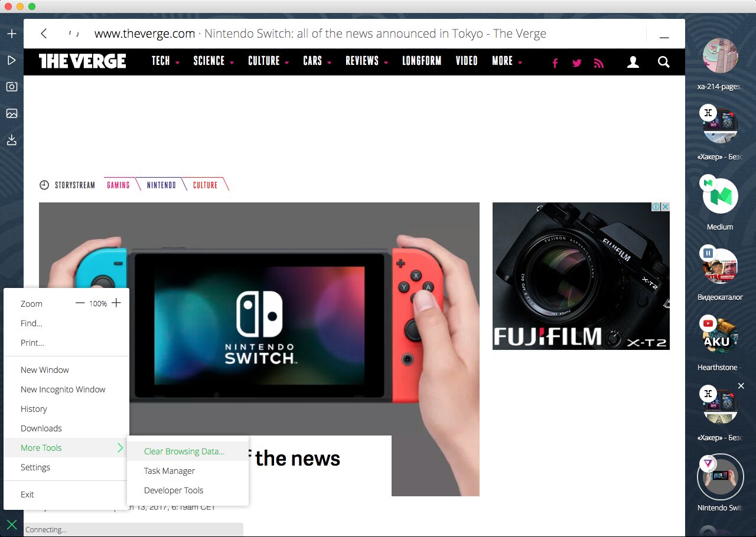
Task: Open the user account icon
Action: (x=633, y=62)
